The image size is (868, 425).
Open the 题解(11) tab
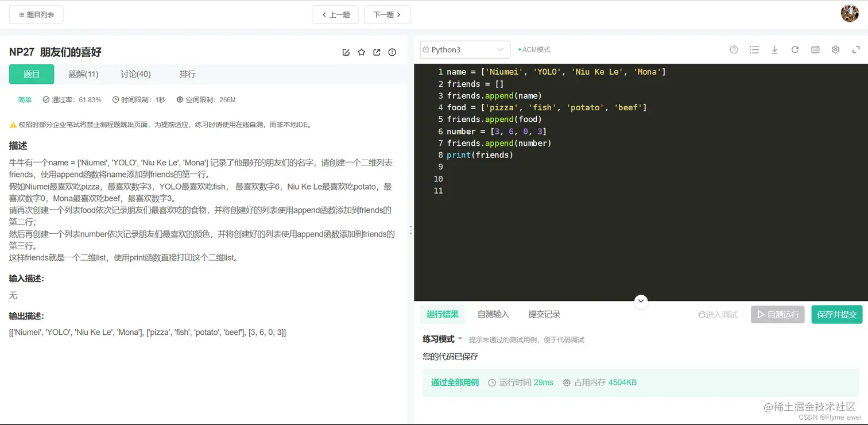click(x=84, y=74)
